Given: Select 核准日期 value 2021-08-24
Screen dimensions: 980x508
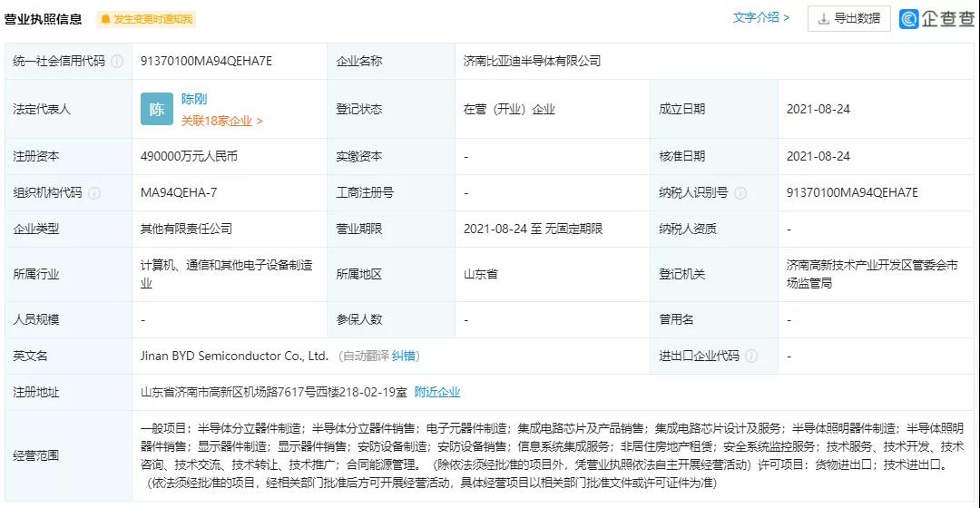Looking at the screenshot, I should click(818, 157).
